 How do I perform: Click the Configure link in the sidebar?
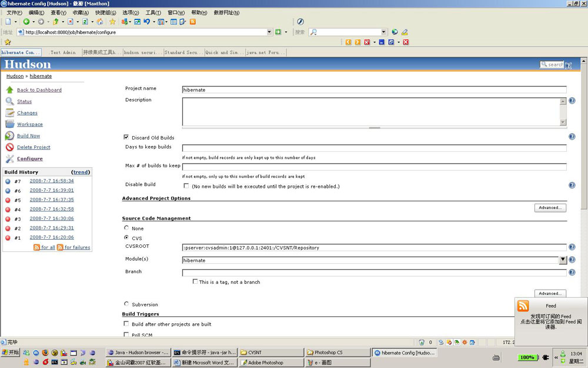tap(29, 159)
